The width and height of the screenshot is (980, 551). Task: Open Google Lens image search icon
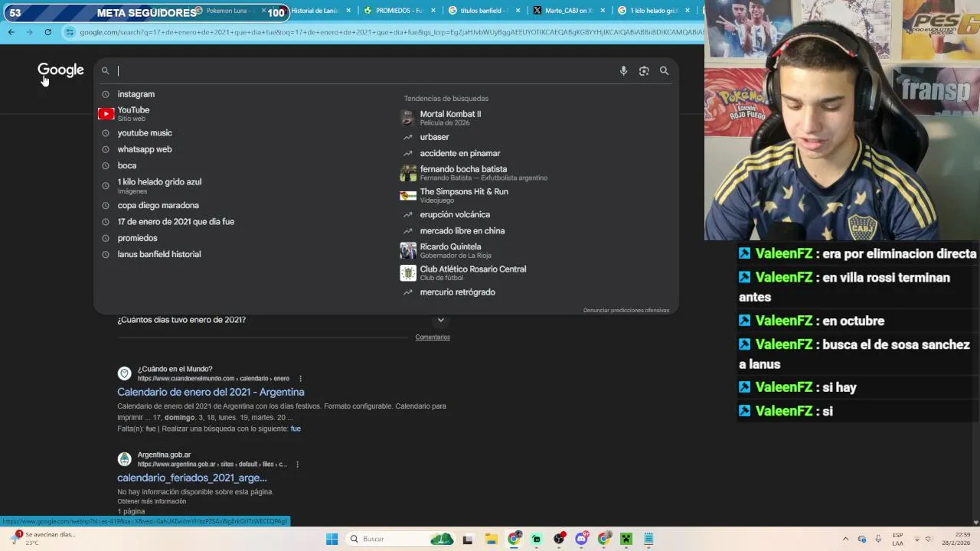[644, 70]
